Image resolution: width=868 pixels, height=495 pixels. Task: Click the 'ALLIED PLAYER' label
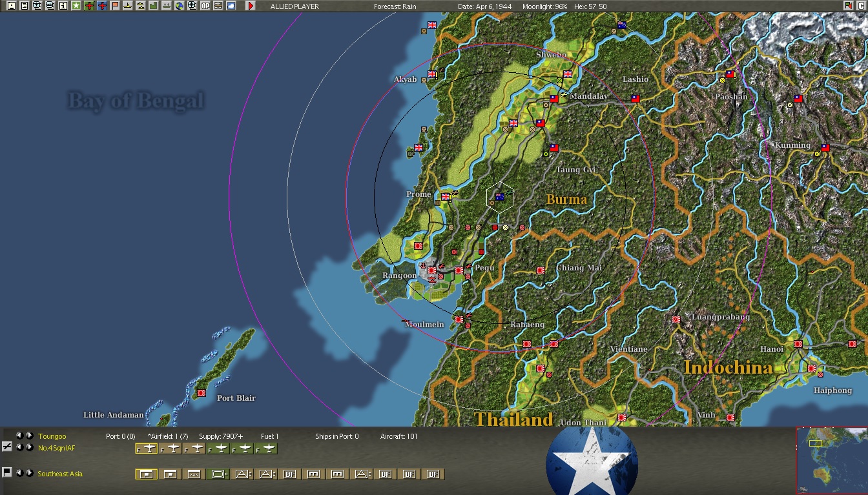(x=294, y=6)
